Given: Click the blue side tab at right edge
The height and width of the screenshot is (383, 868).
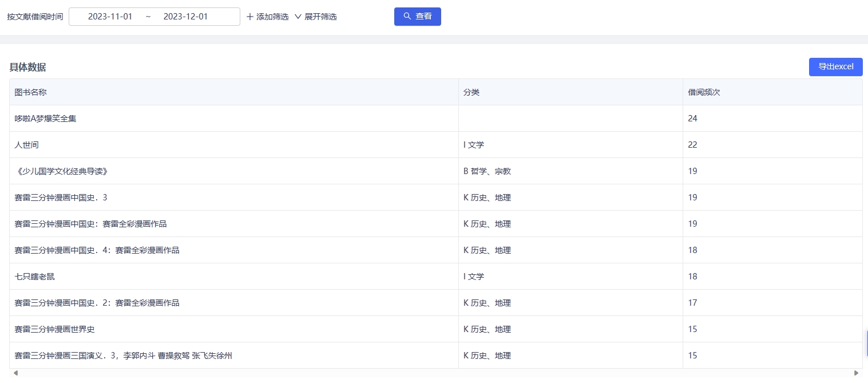Looking at the screenshot, I should point(866,342).
